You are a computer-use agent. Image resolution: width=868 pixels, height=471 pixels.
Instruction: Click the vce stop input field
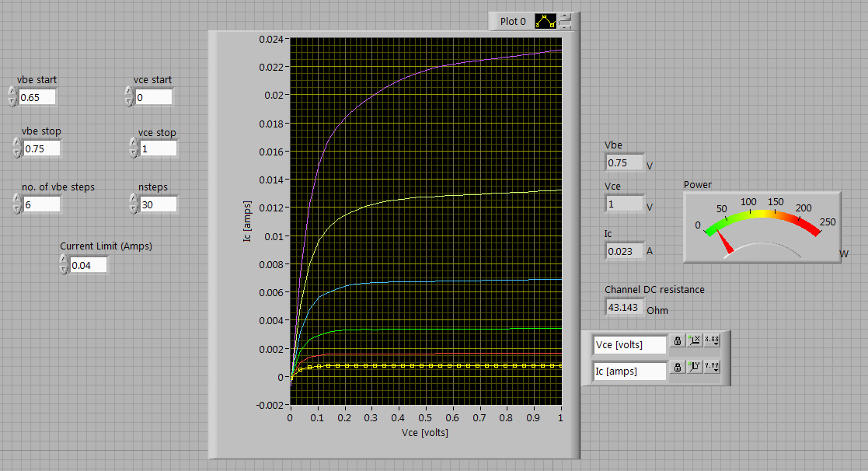(x=159, y=149)
